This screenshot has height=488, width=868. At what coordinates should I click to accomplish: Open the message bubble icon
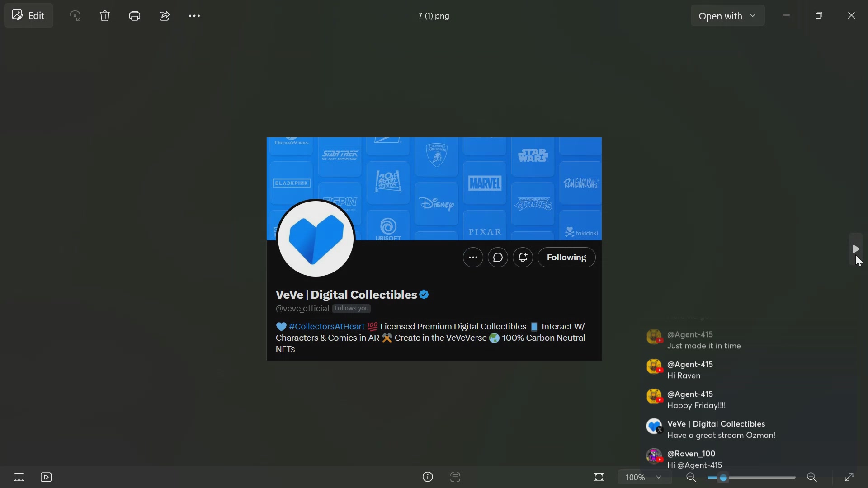(498, 258)
